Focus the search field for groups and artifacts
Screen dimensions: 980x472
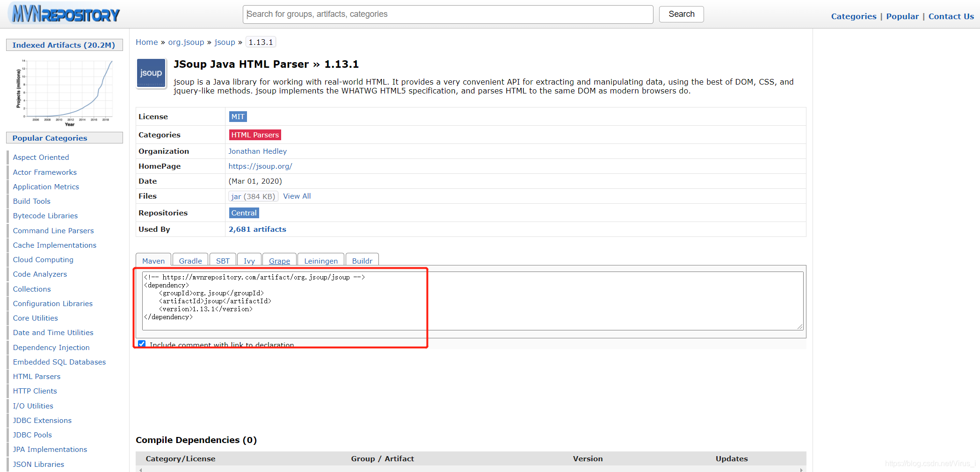[448, 14]
